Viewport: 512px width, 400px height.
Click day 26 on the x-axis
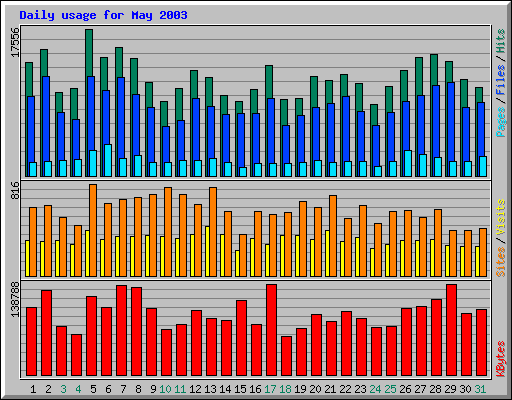405,389
